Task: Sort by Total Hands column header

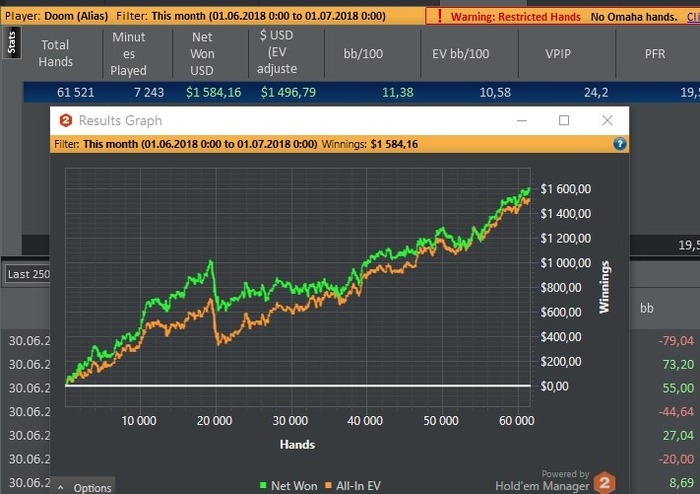Action: click(x=55, y=53)
